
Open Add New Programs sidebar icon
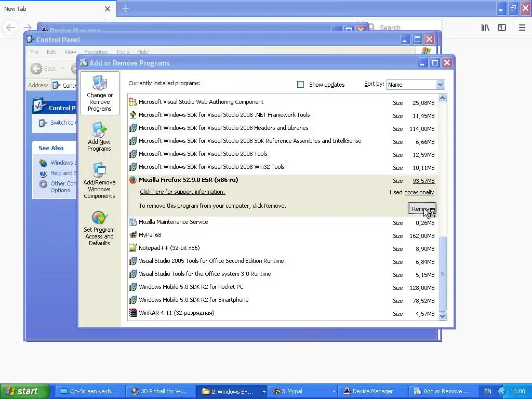pos(99,129)
